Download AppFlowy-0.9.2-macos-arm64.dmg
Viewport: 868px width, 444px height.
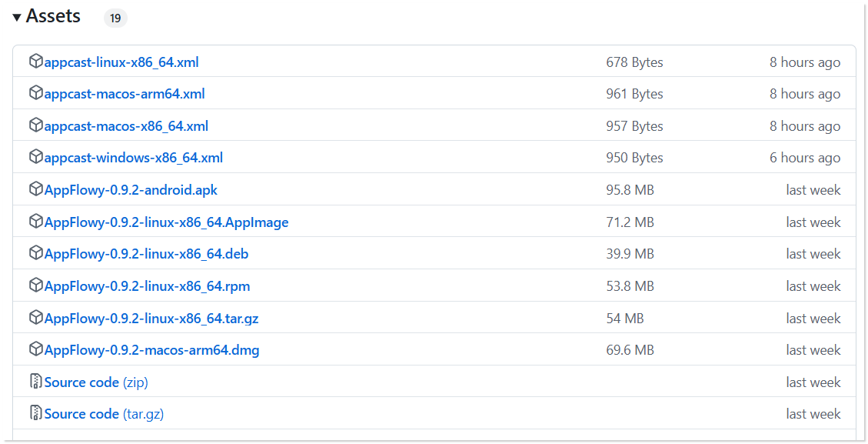pyautogui.click(x=151, y=350)
